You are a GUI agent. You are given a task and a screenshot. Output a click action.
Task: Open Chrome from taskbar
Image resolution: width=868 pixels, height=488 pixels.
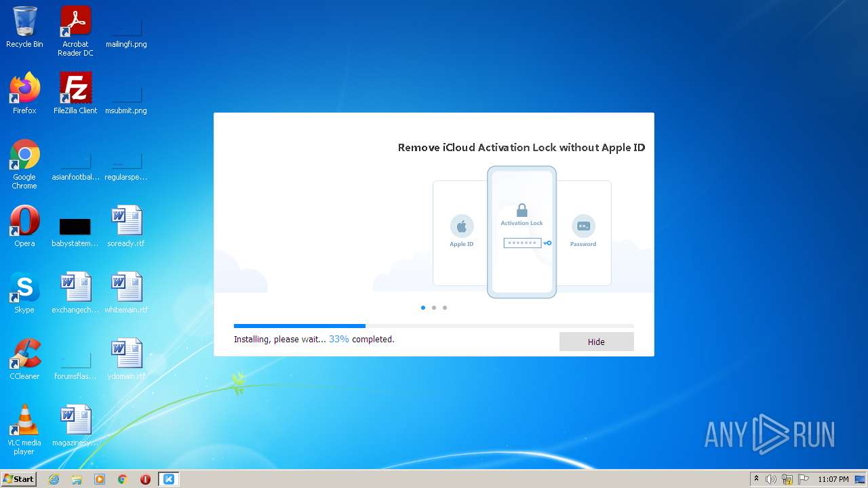click(x=123, y=479)
